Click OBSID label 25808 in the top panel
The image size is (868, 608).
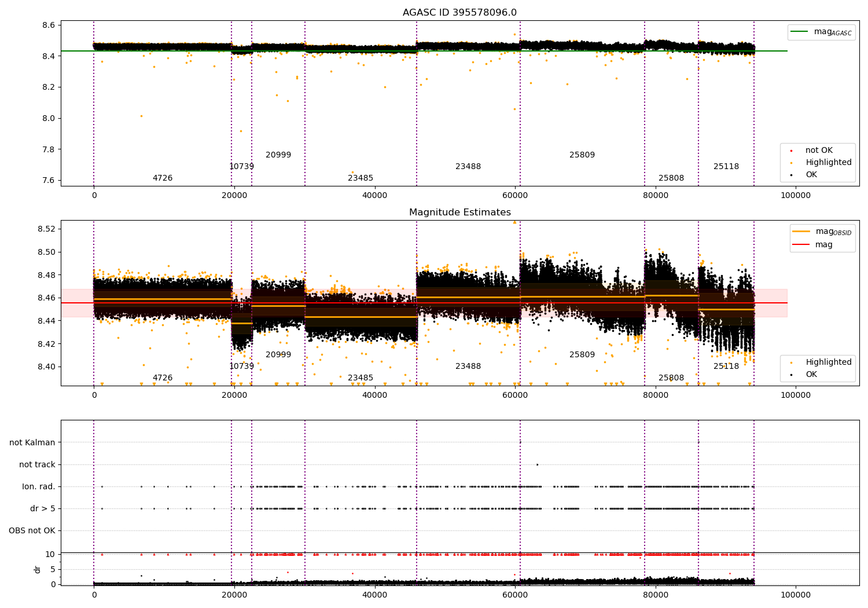(671, 178)
